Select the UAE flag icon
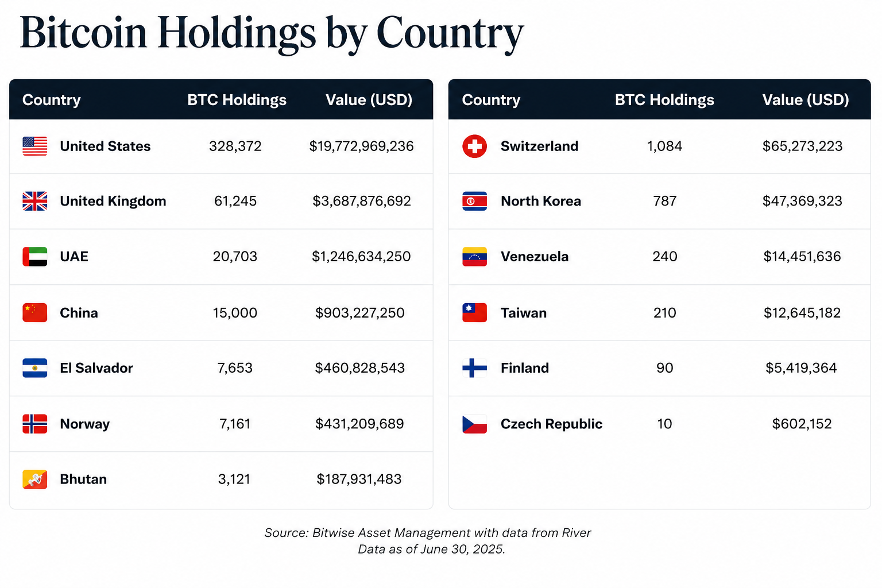882x588 pixels. tap(35, 257)
